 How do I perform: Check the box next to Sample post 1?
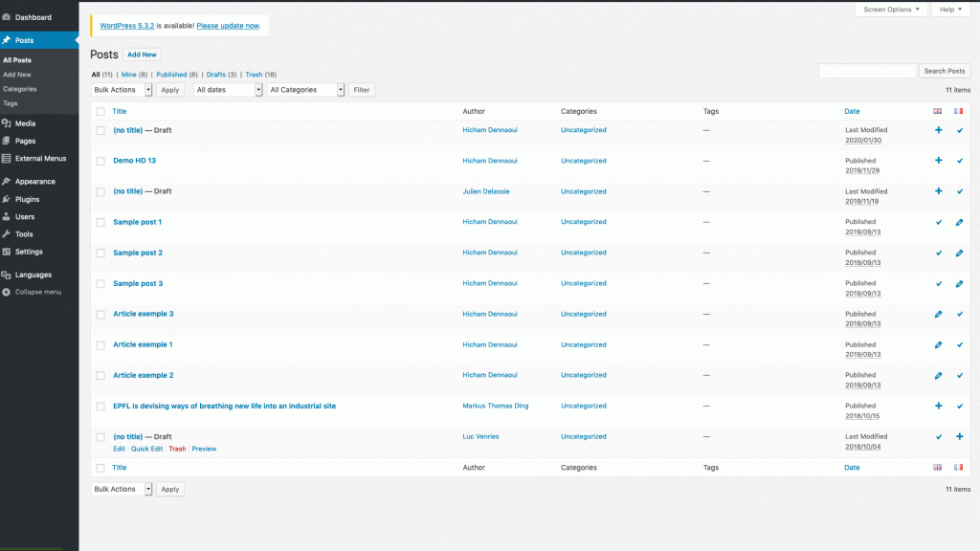click(x=100, y=223)
